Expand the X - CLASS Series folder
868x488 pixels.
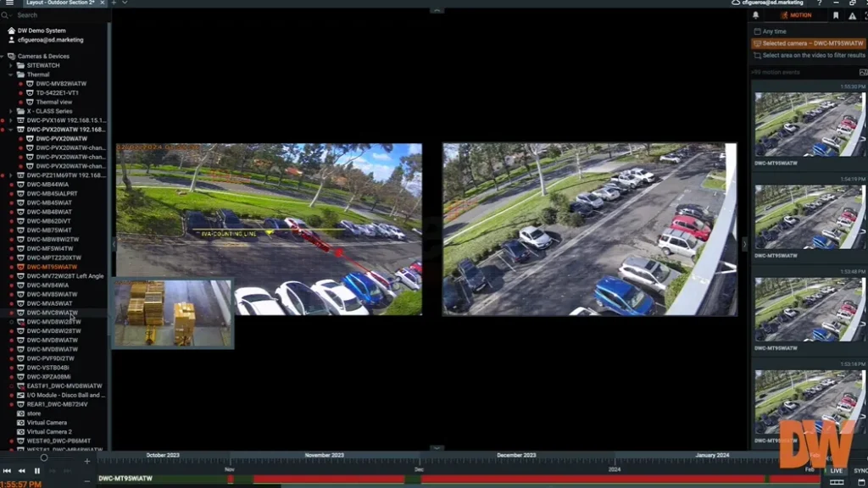(10, 111)
